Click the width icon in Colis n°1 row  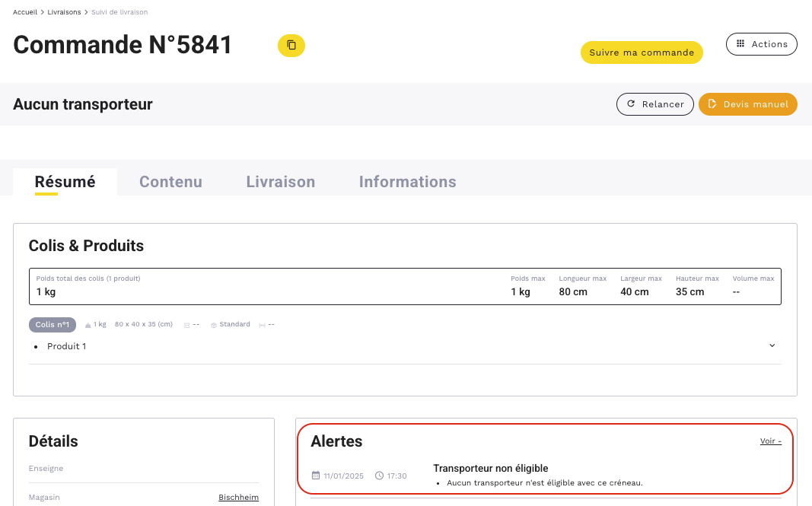coord(262,325)
